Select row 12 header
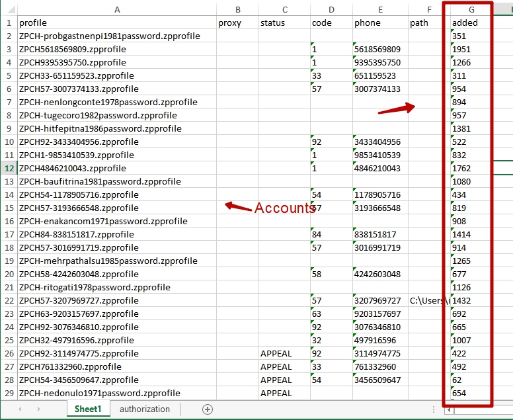This screenshot has width=513, height=420. point(9,168)
